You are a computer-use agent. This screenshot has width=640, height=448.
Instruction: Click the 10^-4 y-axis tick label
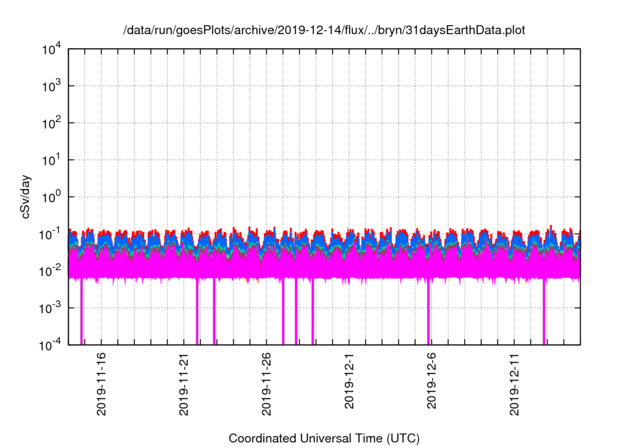51,345
